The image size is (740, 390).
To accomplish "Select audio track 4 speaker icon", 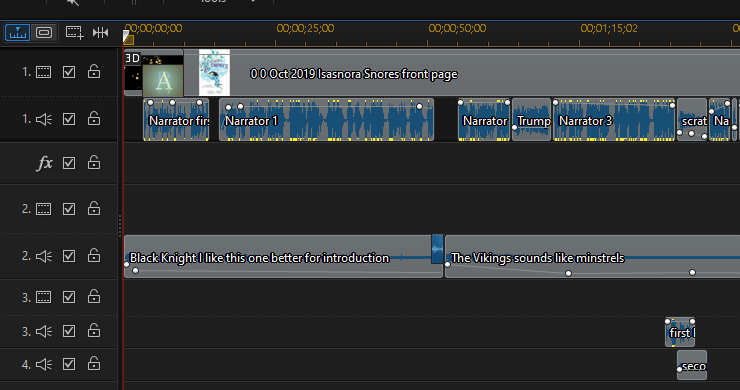I will tap(43, 365).
